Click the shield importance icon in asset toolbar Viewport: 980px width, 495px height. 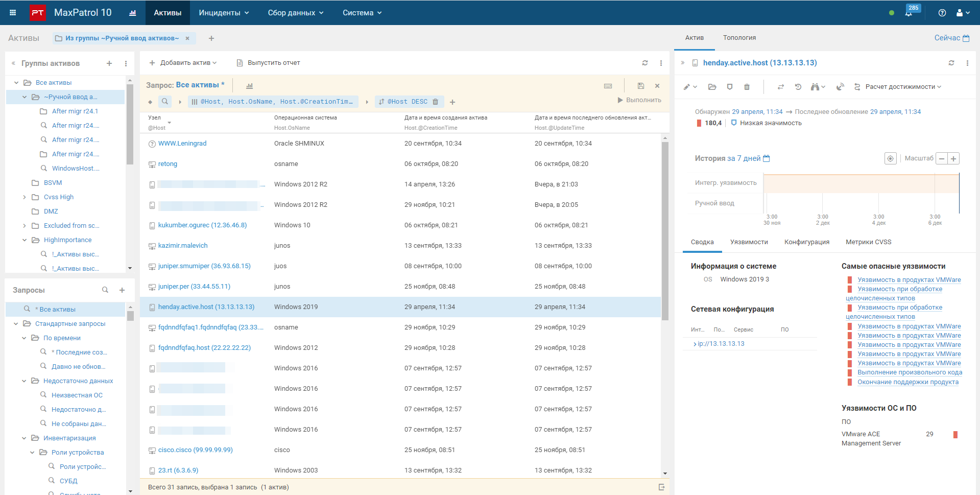coord(730,87)
